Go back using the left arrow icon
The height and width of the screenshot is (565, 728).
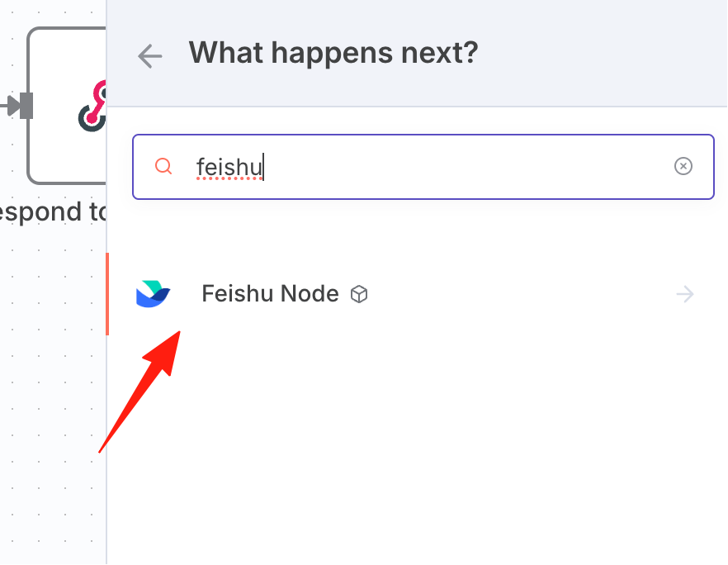150,56
